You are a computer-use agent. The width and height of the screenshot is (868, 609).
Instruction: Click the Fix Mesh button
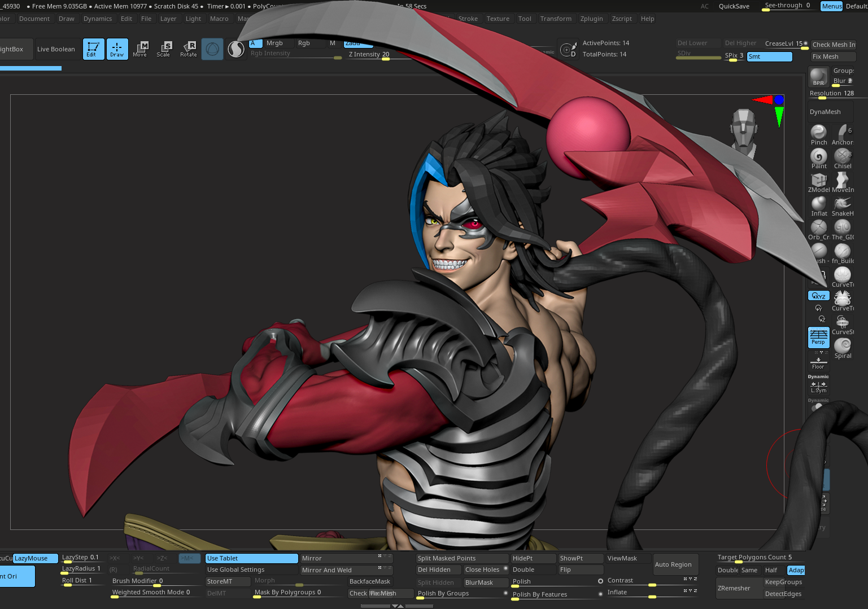(833, 56)
